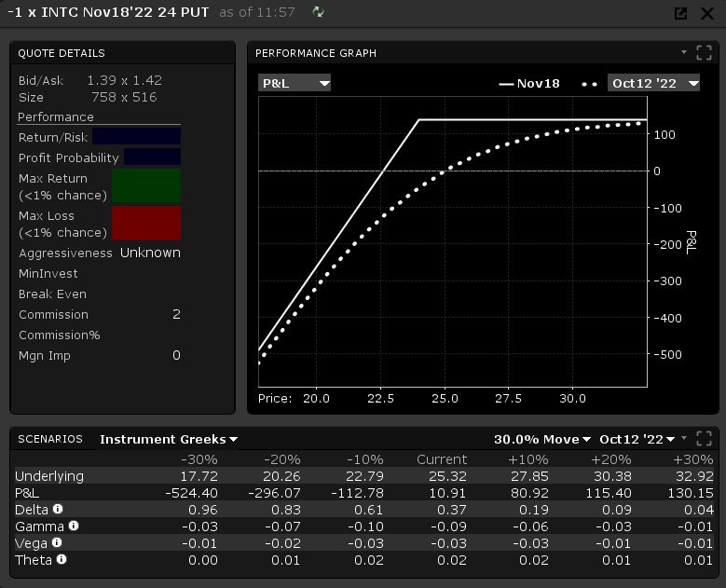The width and height of the screenshot is (726, 588).
Task: Open the 30.0% Move dropdown
Action: (542, 439)
